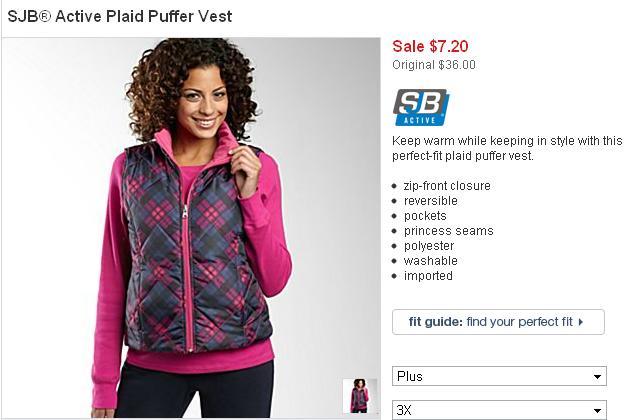629x420 pixels.
Task: Click the Original $36.00 price text
Action: click(434, 65)
